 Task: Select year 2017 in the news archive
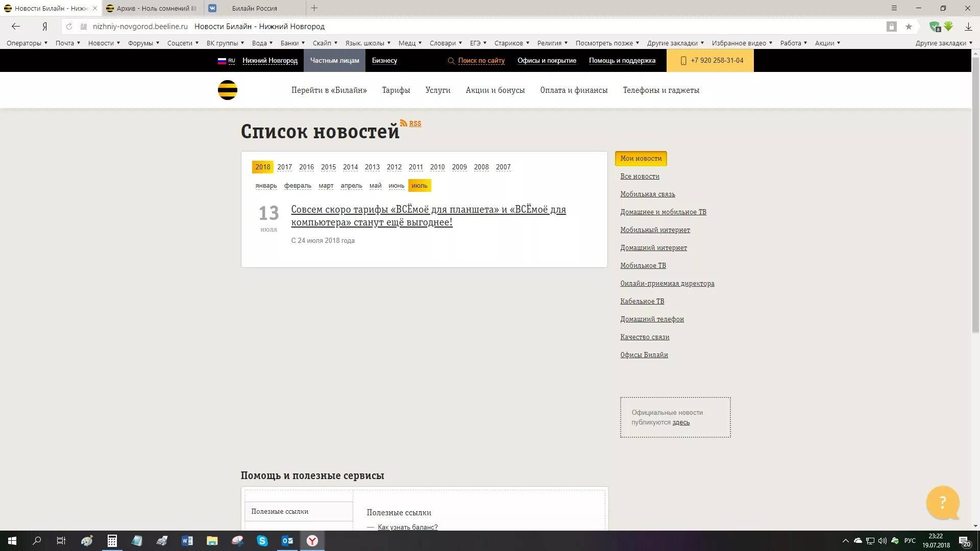[284, 167]
